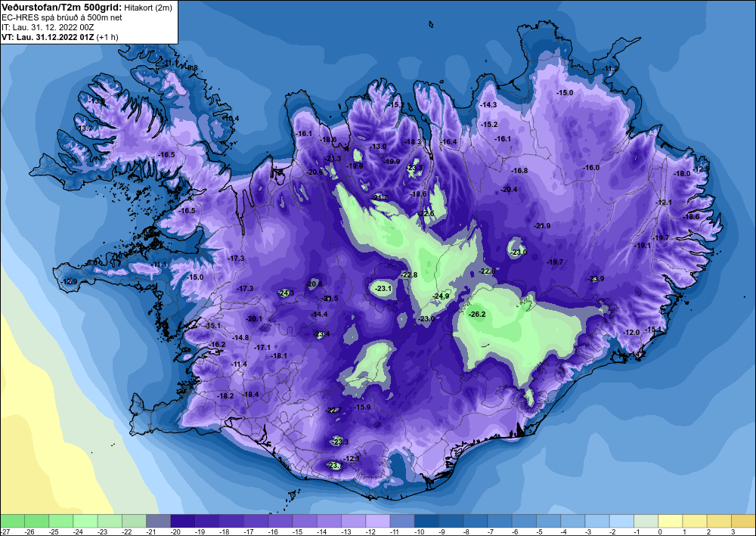Click the -18.4 temperature label
Image resolution: width=756 pixels, height=536 pixels.
(251, 394)
